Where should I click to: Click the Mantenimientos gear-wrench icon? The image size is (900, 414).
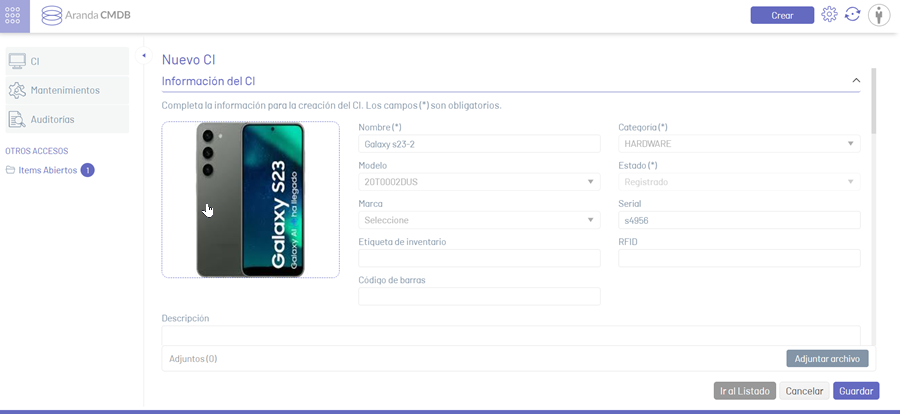click(17, 90)
